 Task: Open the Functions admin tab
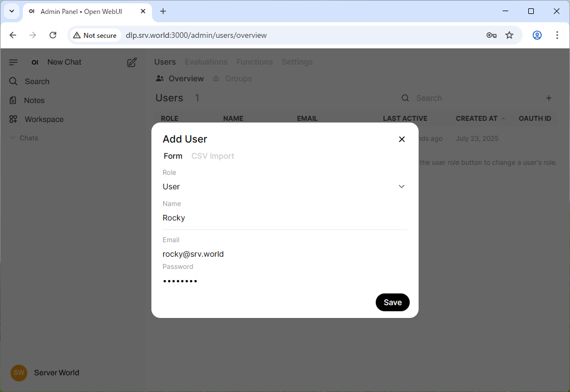point(254,62)
